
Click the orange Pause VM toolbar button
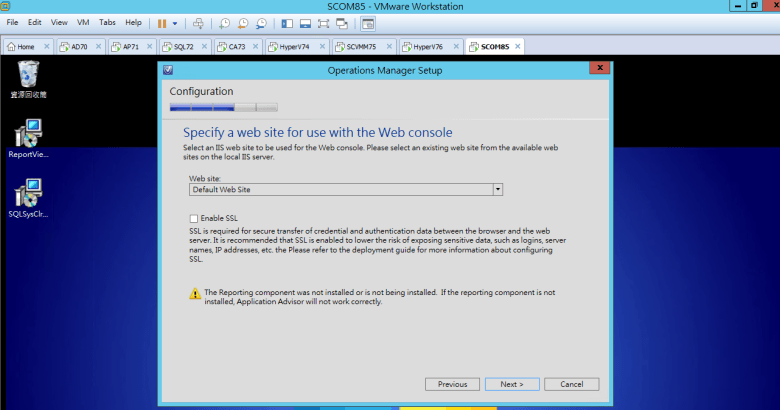coord(162,22)
